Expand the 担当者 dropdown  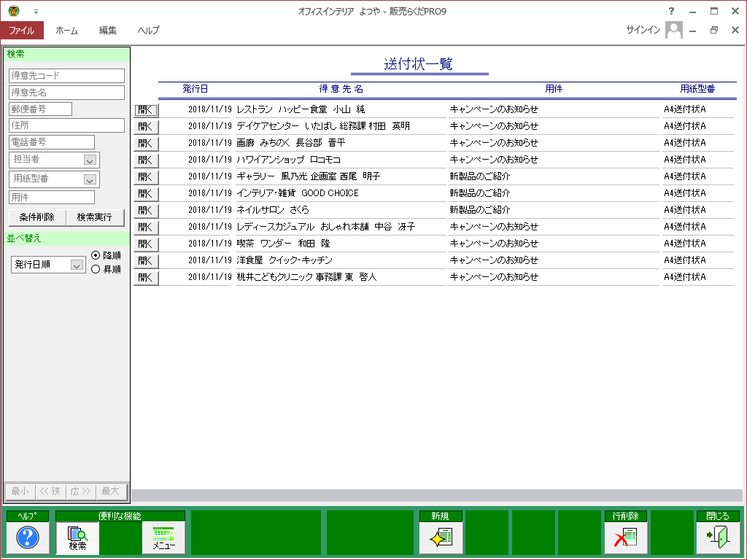coord(90,160)
